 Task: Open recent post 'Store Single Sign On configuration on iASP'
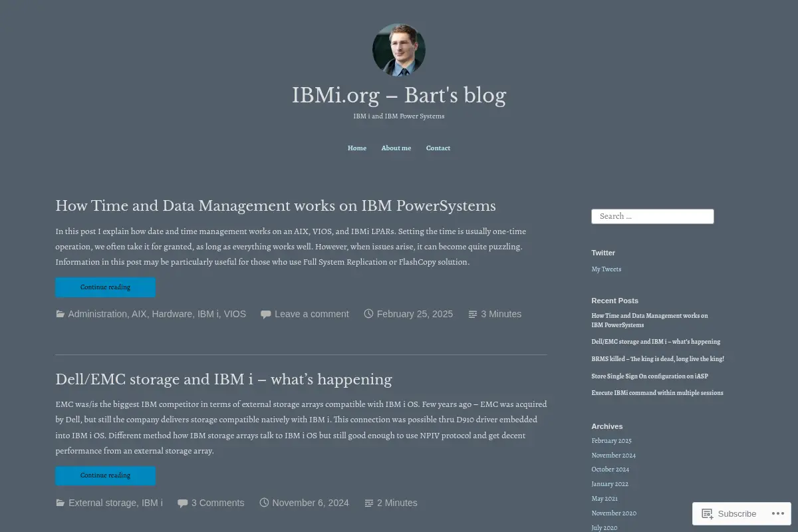click(x=650, y=376)
